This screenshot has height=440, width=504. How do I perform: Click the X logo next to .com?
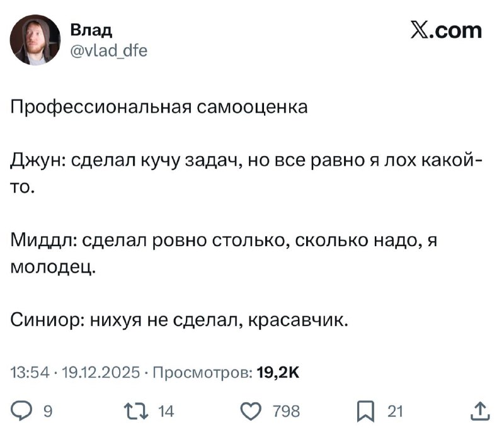point(419,30)
